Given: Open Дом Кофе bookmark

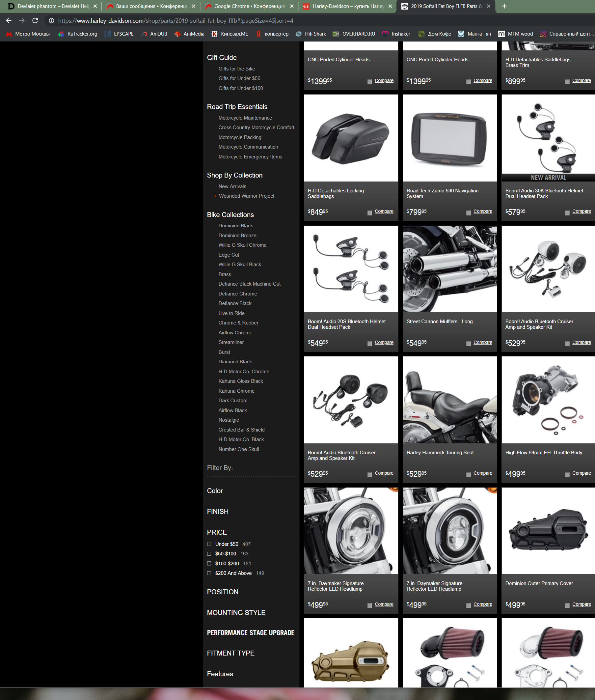Looking at the screenshot, I should coord(434,34).
